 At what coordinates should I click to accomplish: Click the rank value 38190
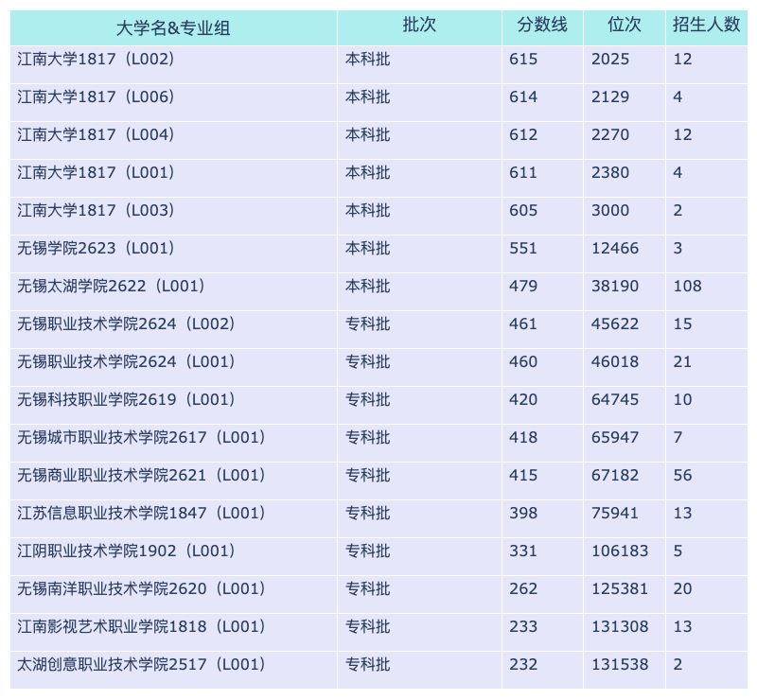click(x=615, y=287)
